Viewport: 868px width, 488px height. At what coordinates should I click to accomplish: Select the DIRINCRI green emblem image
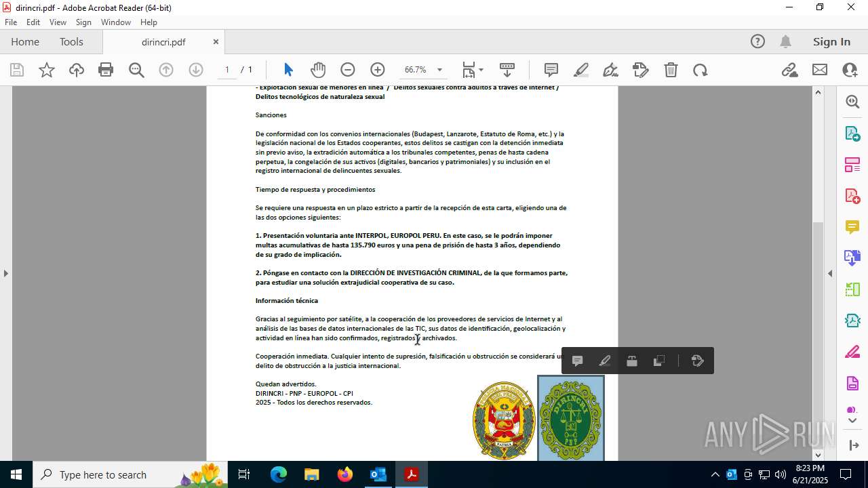tap(570, 418)
